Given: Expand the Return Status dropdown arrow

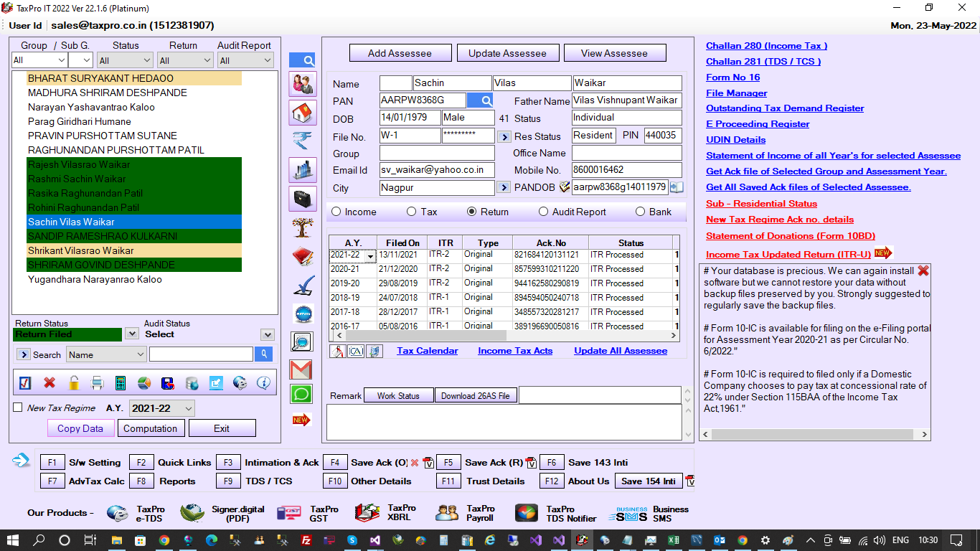Looking at the screenshot, I should point(132,334).
